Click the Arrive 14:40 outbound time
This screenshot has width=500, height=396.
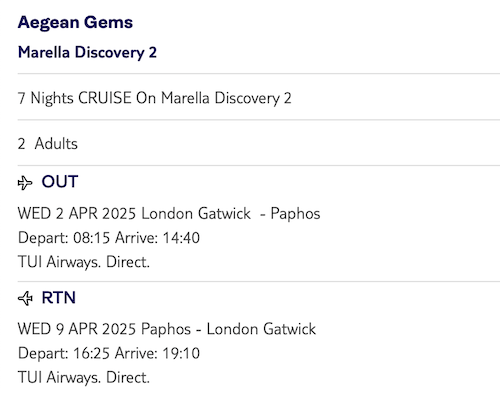157,238
